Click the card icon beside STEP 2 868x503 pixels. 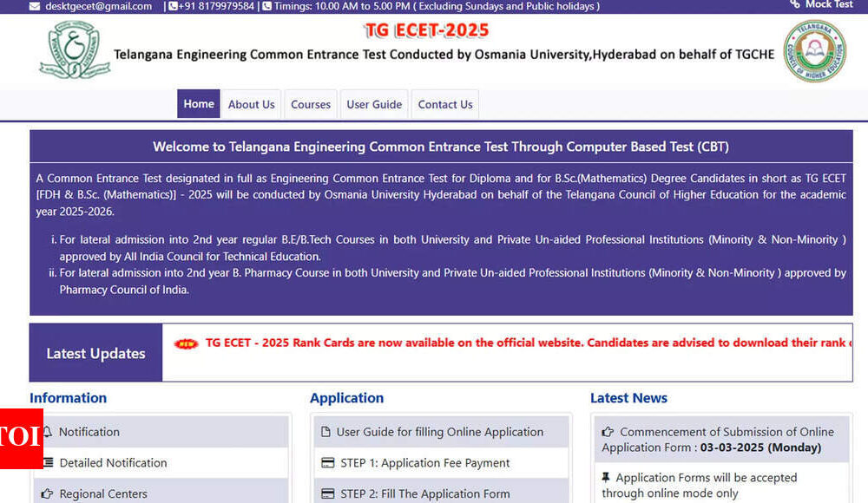tap(328, 493)
